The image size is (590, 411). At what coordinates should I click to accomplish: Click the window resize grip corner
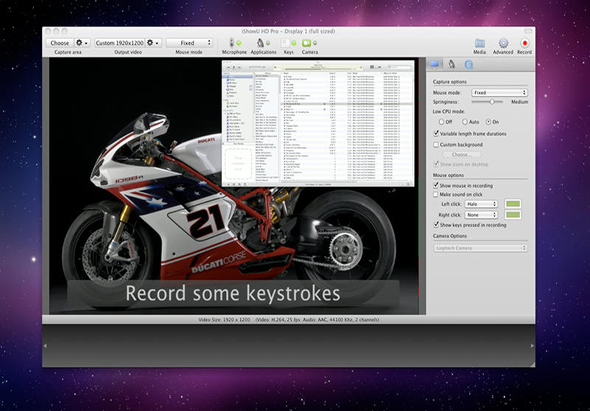(532, 364)
